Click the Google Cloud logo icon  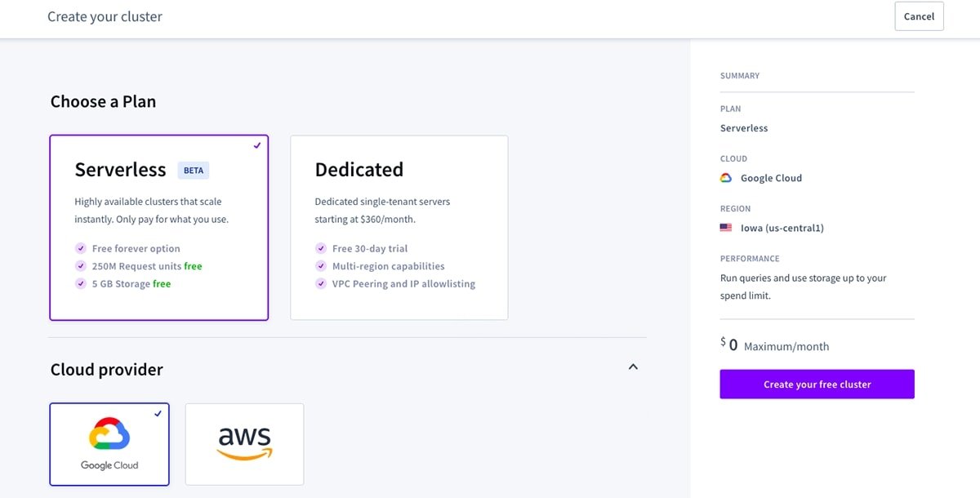tap(109, 434)
